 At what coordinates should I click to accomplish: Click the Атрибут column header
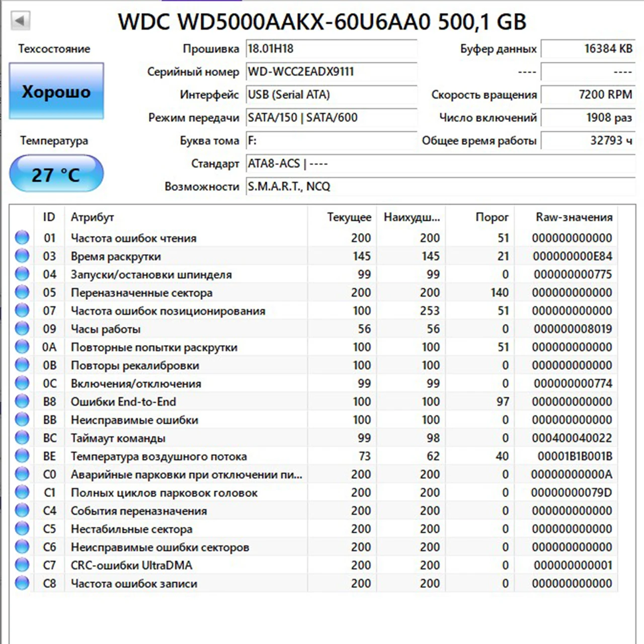(186, 217)
